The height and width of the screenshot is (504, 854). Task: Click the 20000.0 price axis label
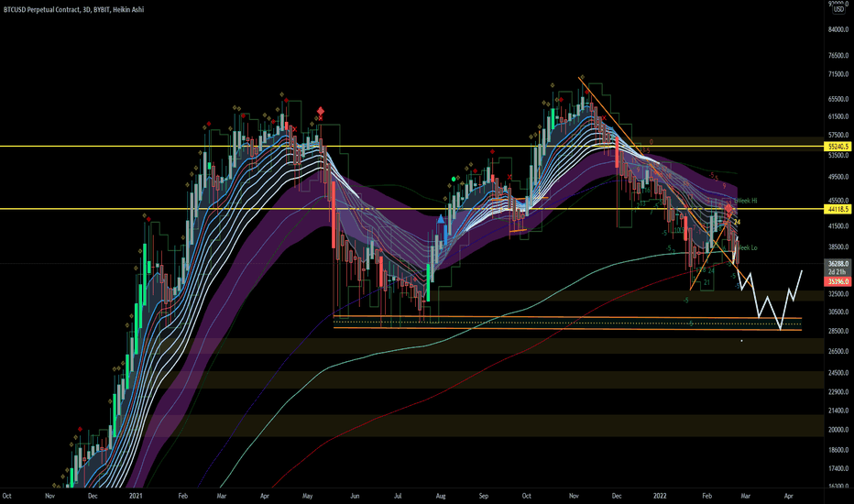click(x=838, y=430)
